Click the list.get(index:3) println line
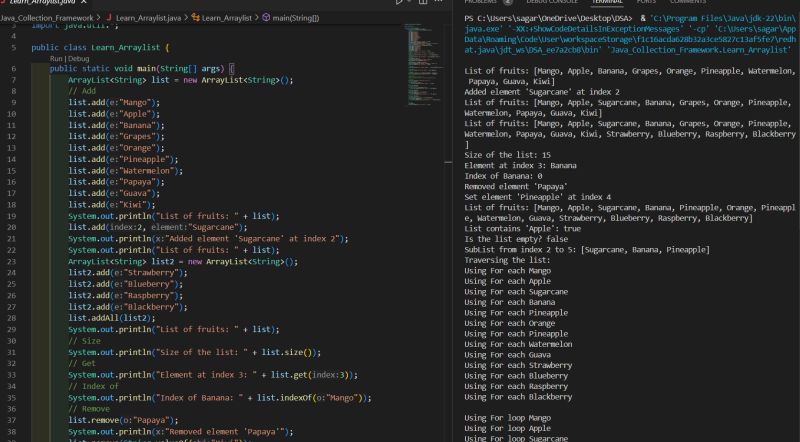This screenshot has width=800, height=442. click(x=213, y=375)
